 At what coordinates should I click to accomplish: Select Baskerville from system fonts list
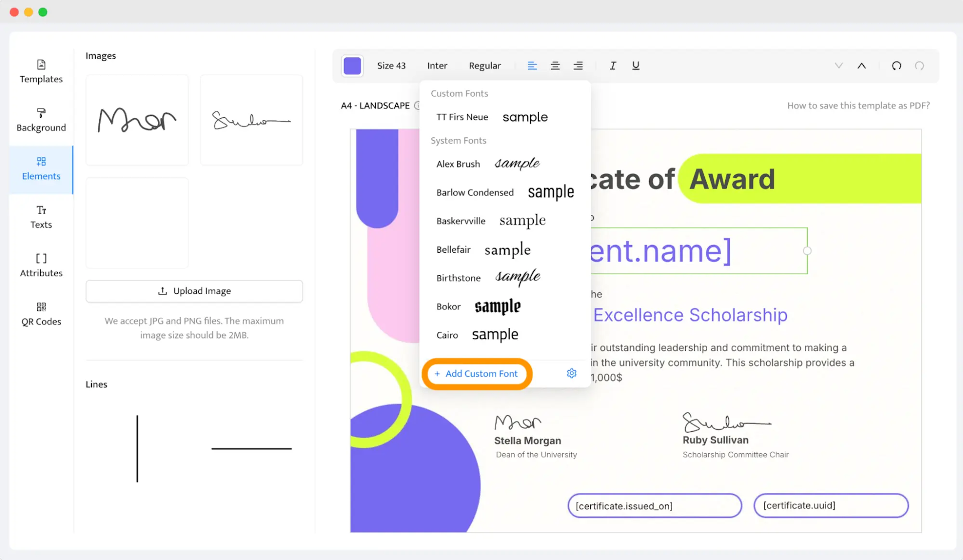(461, 221)
